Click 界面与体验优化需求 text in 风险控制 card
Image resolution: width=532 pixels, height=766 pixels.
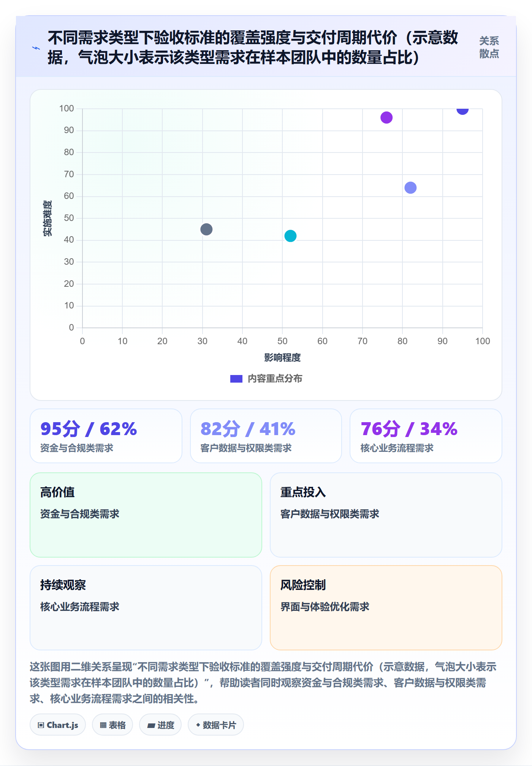[x=325, y=607]
